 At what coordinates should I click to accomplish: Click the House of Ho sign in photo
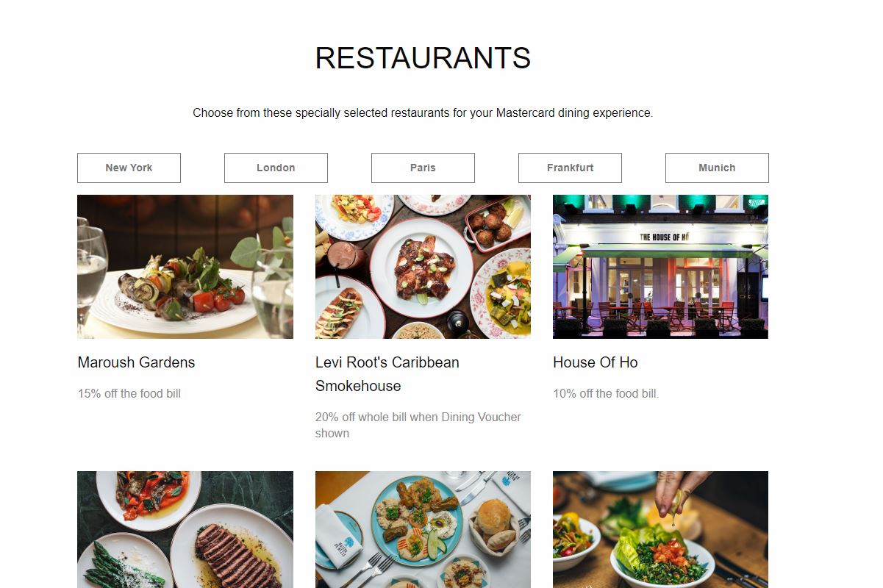point(665,237)
